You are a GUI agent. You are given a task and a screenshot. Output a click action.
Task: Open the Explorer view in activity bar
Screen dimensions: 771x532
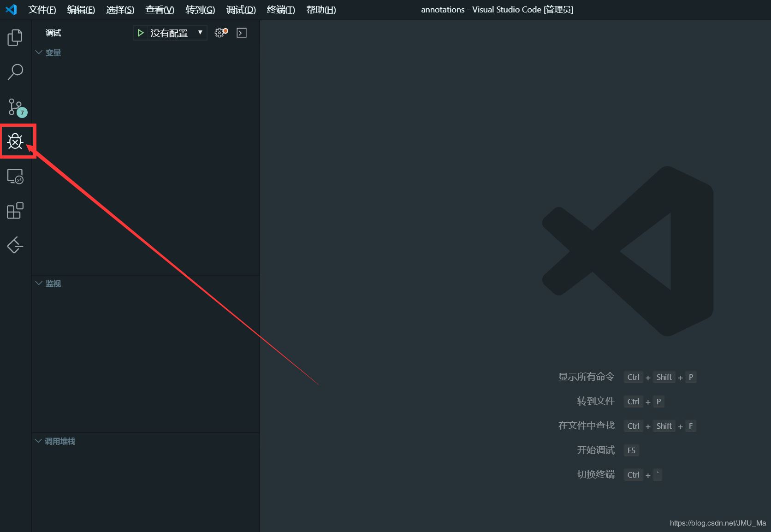[15, 37]
